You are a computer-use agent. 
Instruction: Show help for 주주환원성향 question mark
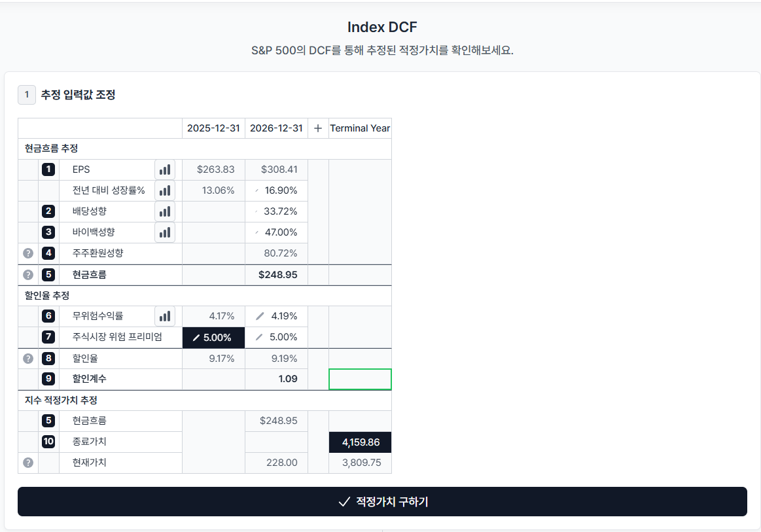point(28,253)
